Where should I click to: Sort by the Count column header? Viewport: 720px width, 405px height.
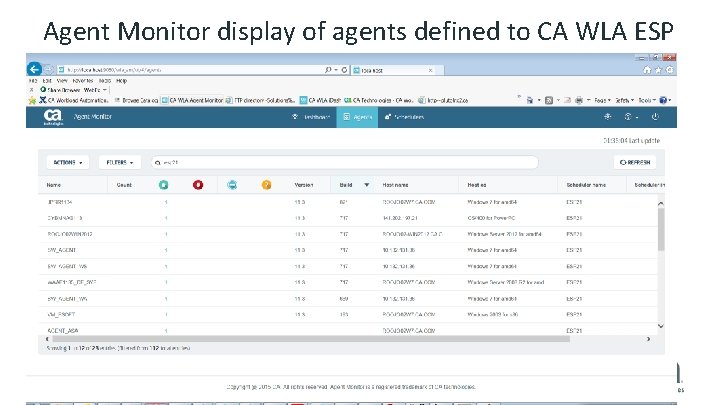[x=124, y=185]
